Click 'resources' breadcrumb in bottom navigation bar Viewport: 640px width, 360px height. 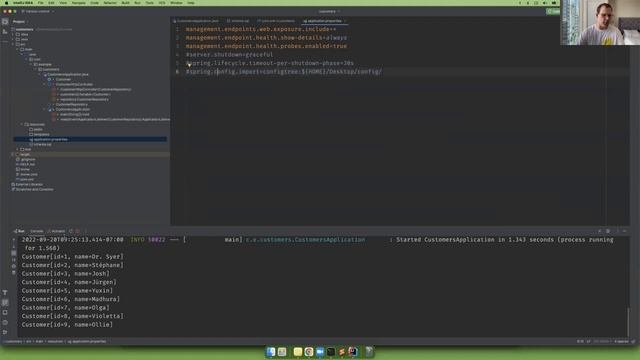click(x=55, y=341)
